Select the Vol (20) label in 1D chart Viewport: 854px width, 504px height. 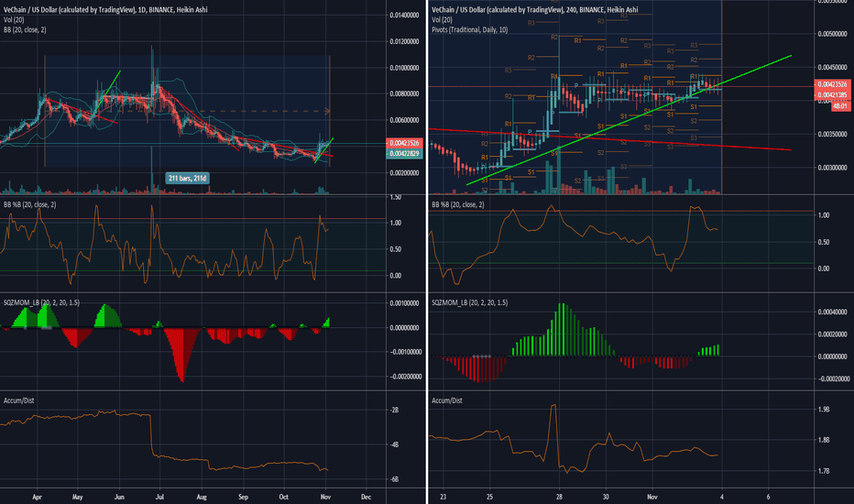point(14,19)
